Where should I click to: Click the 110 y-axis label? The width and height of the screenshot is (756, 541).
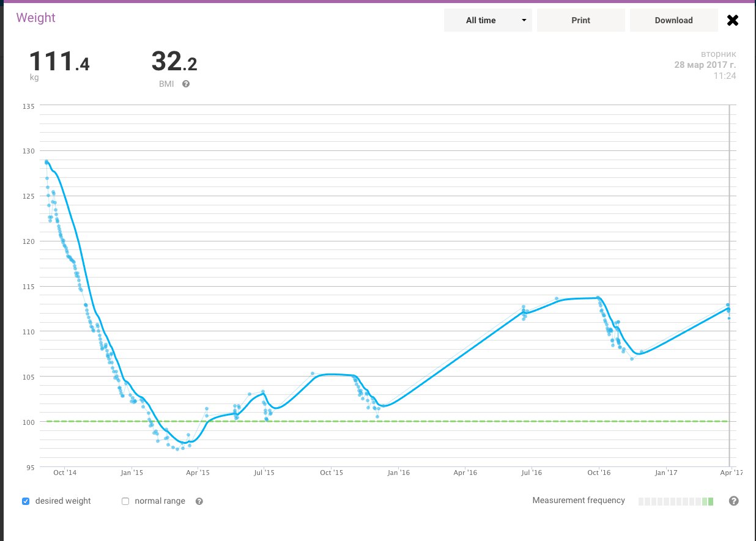[x=30, y=331]
